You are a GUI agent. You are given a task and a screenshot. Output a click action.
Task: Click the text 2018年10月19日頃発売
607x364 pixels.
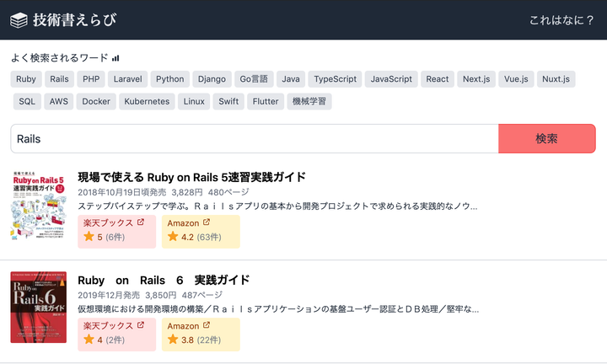(122, 192)
